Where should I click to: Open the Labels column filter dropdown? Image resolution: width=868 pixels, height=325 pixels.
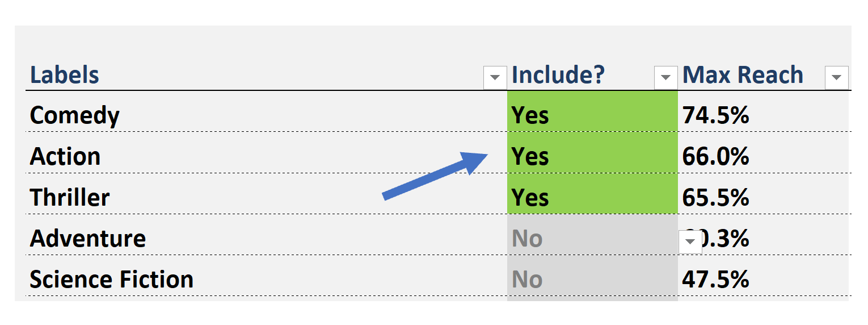click(x=495, y=77)
